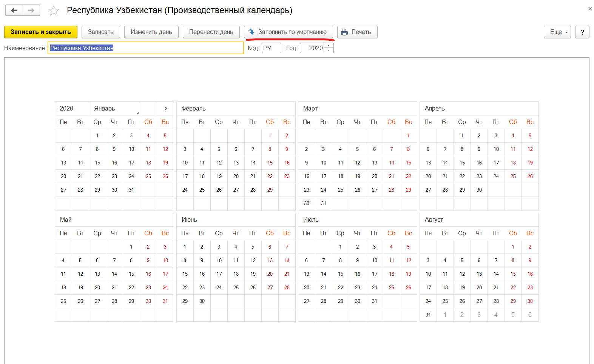The image size is (594, 364).
Task: Select July 1 in the calendar
Action: click(341, 247)
